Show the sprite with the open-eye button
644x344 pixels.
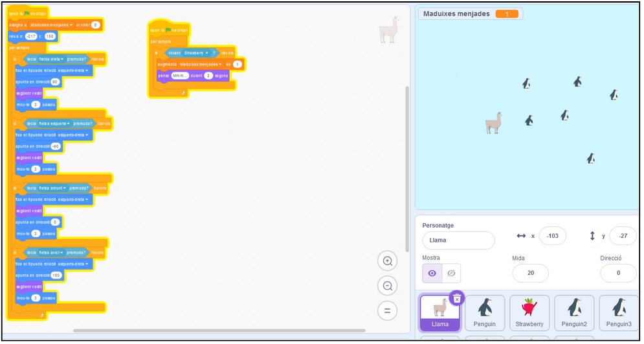pos(432,274)
